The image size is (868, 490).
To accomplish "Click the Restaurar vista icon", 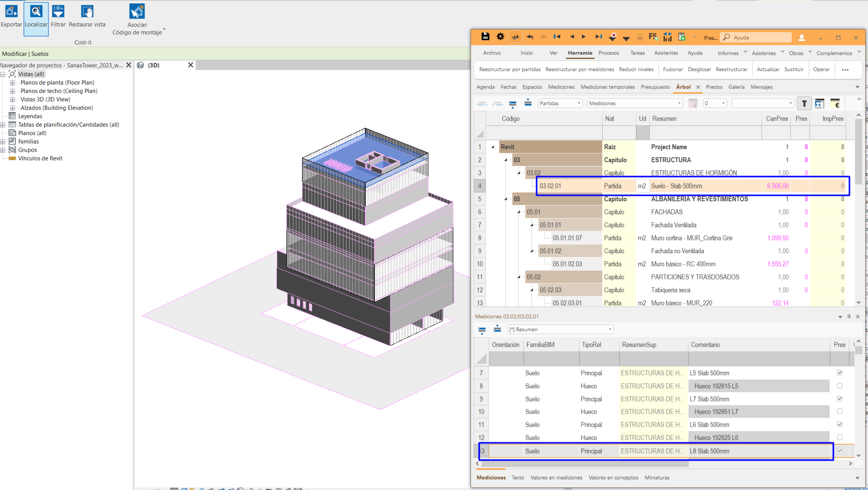I will point(87,12).
